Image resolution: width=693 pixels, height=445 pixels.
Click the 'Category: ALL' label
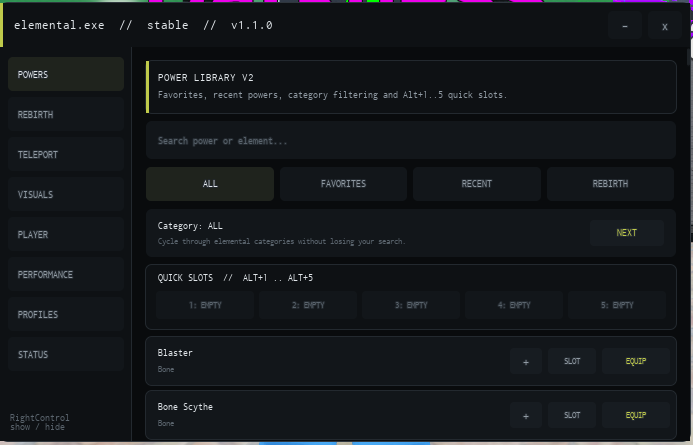point(190,226)
